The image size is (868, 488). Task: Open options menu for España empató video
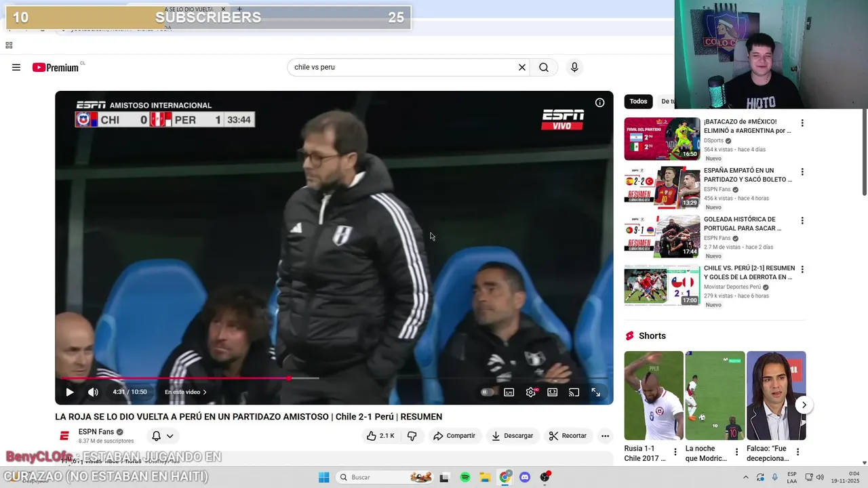(x=802, y=172)
